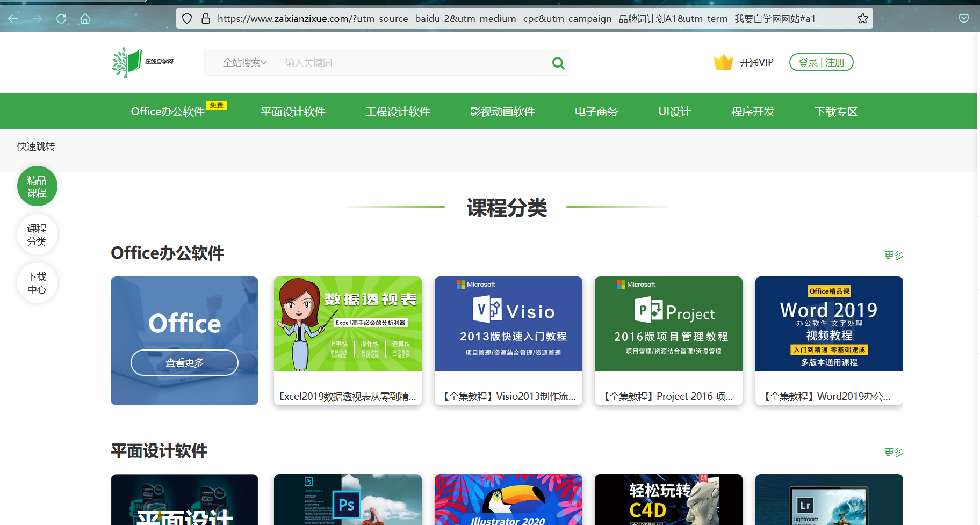Screen dimensions: 980x525
Task: Open the 数据透视表 Excel course thumbnail
Action: [348, 324]
